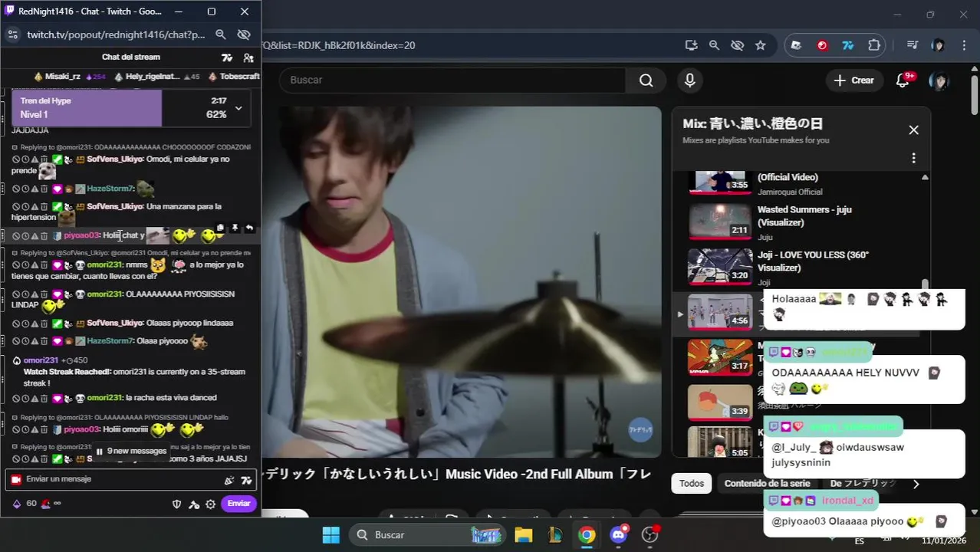Copy piyoao03's hovered chat message
Screen dimensions: 980x552
(x=220, y=228)
